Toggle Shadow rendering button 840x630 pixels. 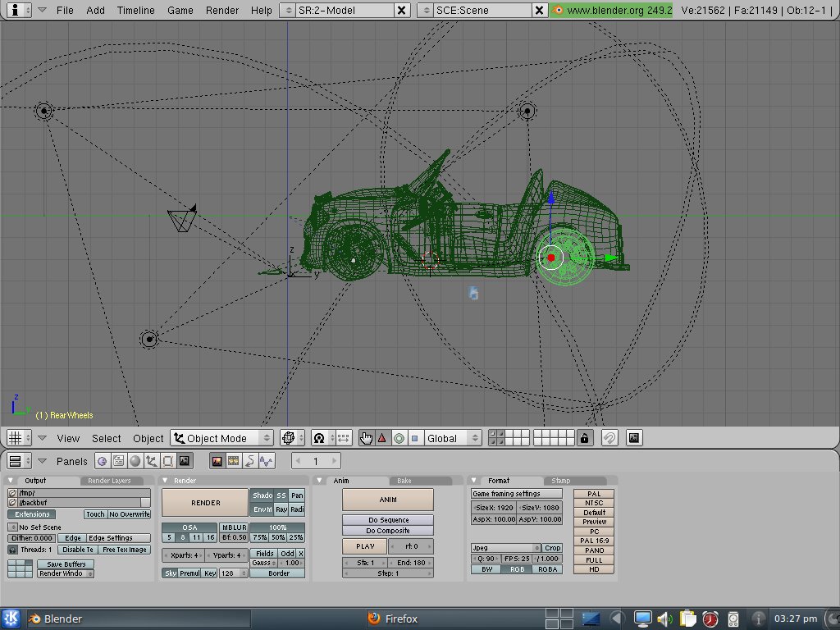262,495
